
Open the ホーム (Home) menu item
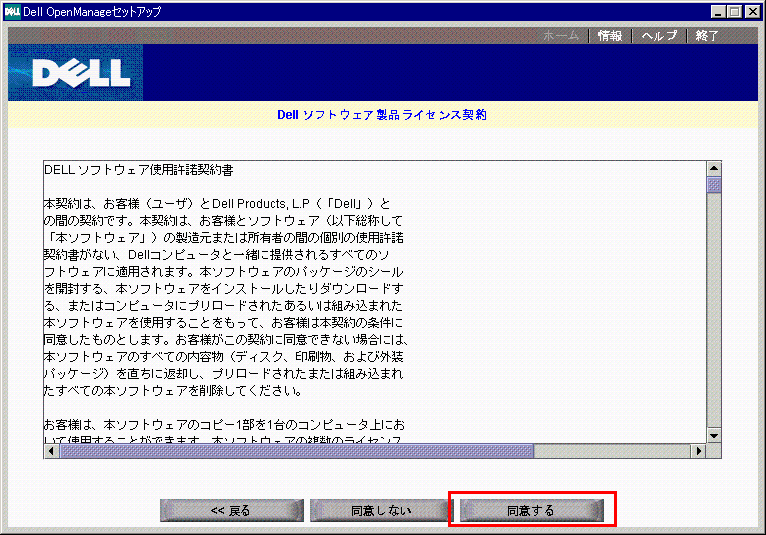(560, 36)
